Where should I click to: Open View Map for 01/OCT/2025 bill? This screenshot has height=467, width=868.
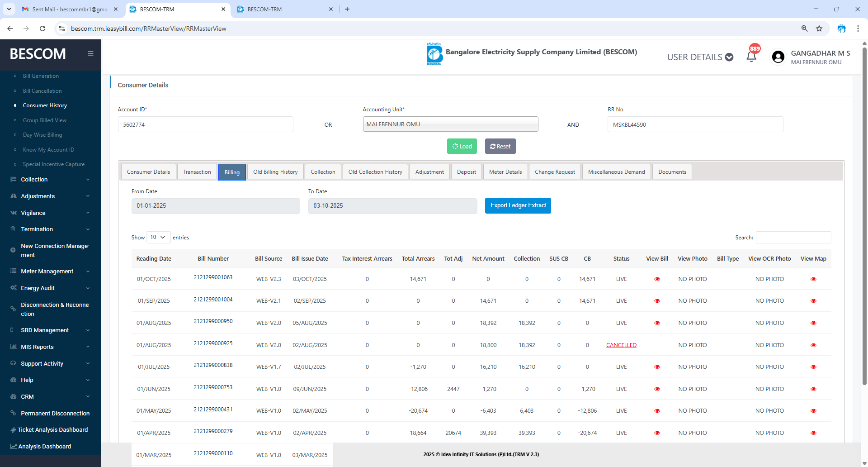(813, 279)
